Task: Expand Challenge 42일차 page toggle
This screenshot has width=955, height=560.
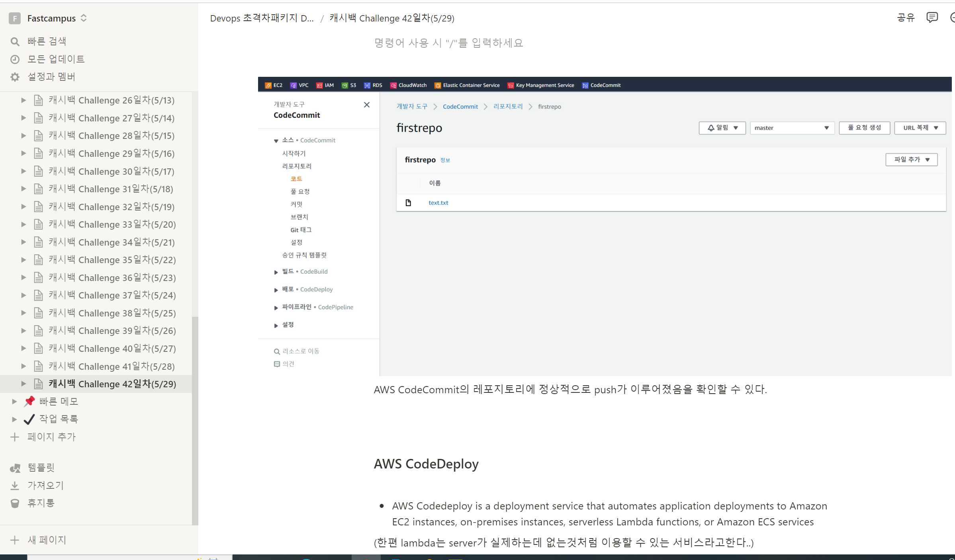Action: coord(23,384)
